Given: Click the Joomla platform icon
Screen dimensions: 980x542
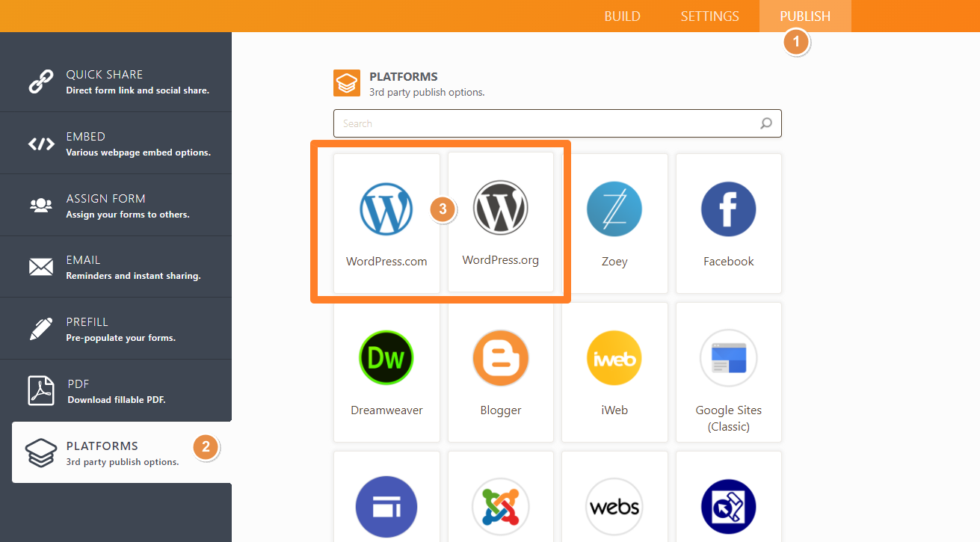Looking at the screenshot, I should pyautogui.click(x=500, y=506).
